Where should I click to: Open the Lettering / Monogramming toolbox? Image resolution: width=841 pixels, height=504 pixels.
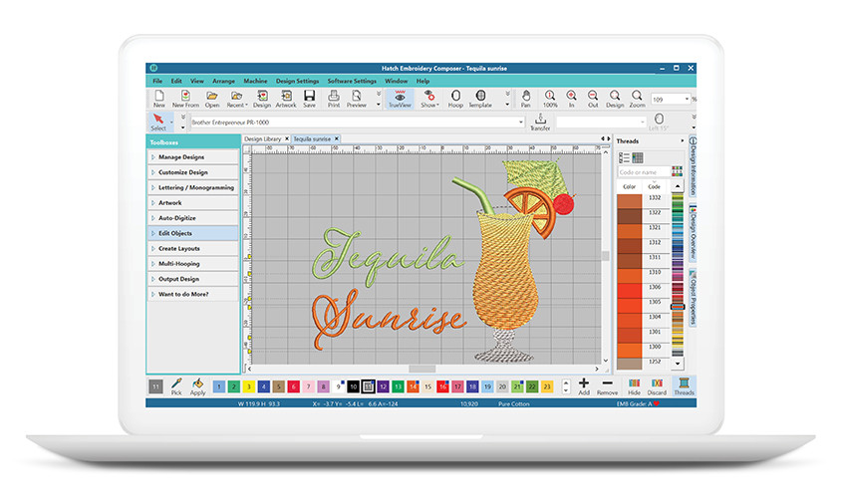[x=193, y=187]
